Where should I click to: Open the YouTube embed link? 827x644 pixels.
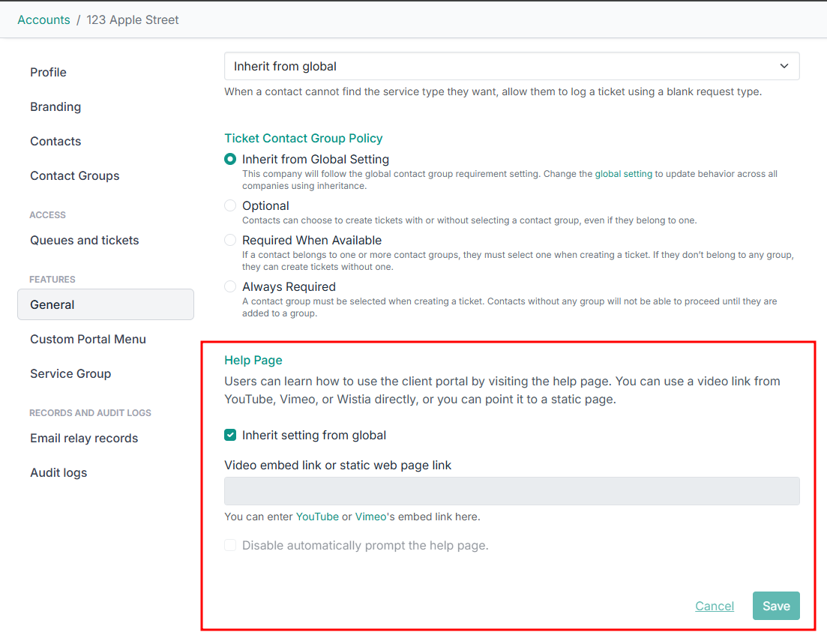coord(317,517)
